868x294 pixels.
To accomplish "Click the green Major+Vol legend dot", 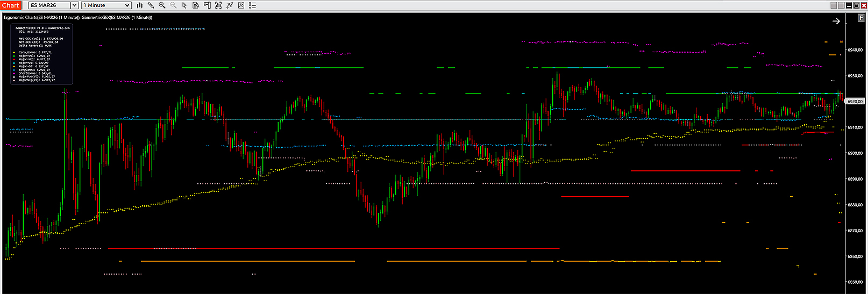I will coord(14,56).
